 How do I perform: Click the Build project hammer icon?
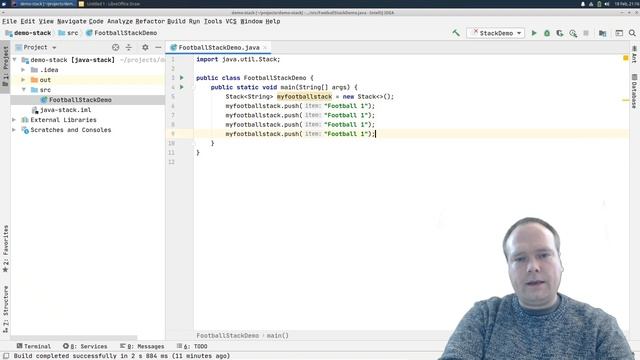[x=456, y=33]
